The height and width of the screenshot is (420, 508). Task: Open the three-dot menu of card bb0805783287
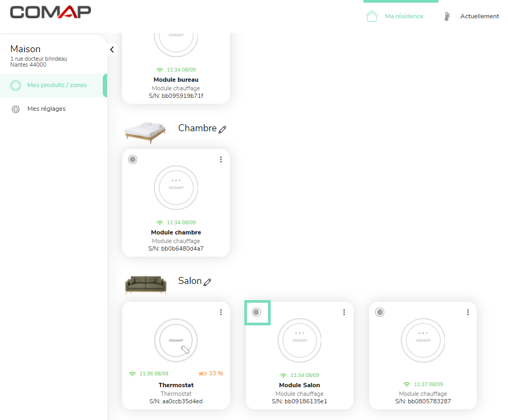coord(468,312)
